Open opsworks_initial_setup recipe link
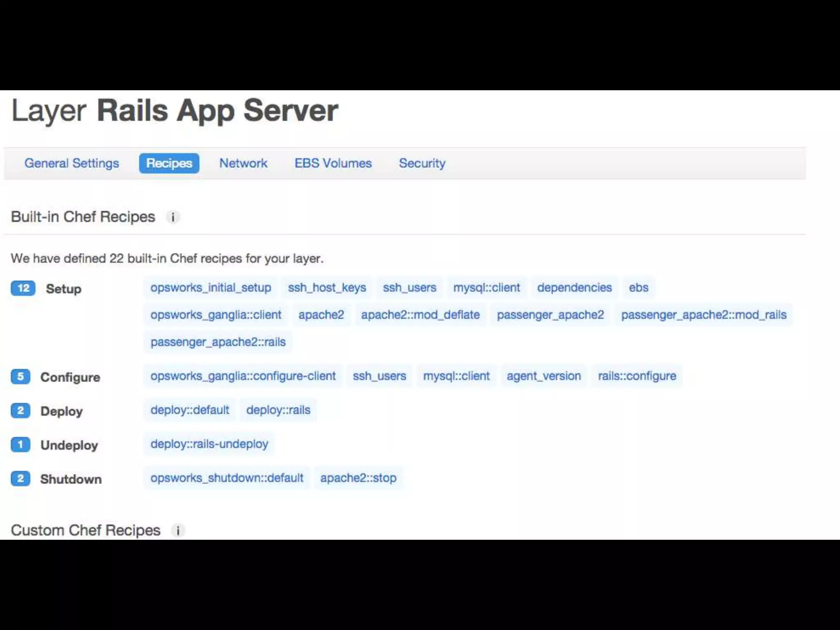 pyautogui.click(x=210, y=288)
